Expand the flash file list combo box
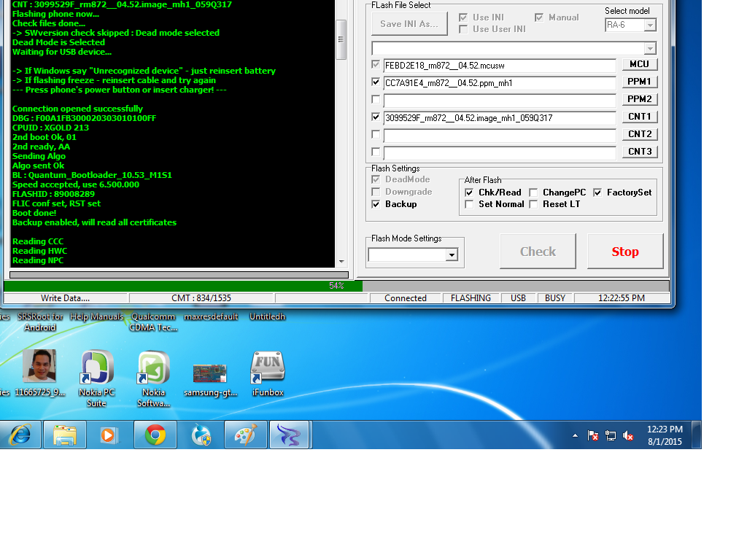747x560 pixels. pos(649,48)
